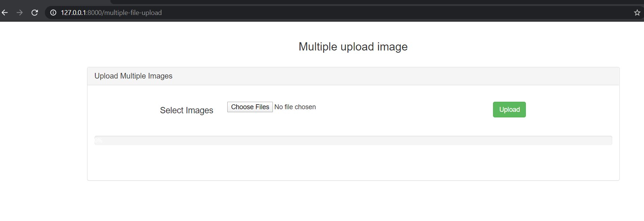This screenshot has height=221, width=644.
Task: Click the "Upload Multiple Images" panel header
Action: pos(133,76)
